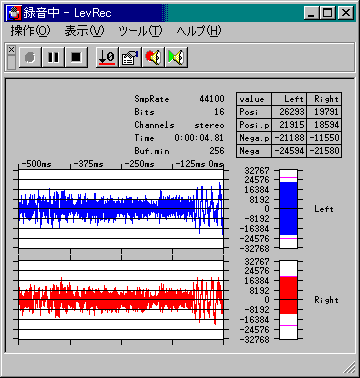Open the recording settings properties icon
Screen dimensions: 360x378
coord(130,57)
